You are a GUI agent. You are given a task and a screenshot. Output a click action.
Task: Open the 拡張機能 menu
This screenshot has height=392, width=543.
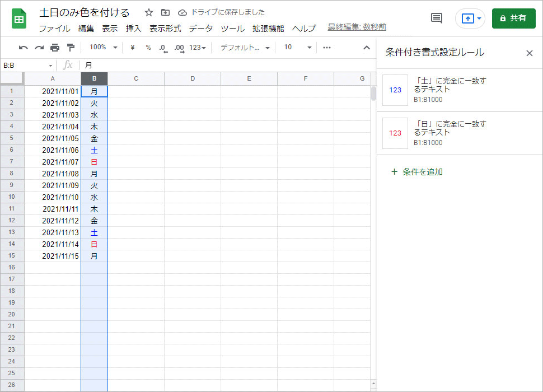(x=268, y=29)
